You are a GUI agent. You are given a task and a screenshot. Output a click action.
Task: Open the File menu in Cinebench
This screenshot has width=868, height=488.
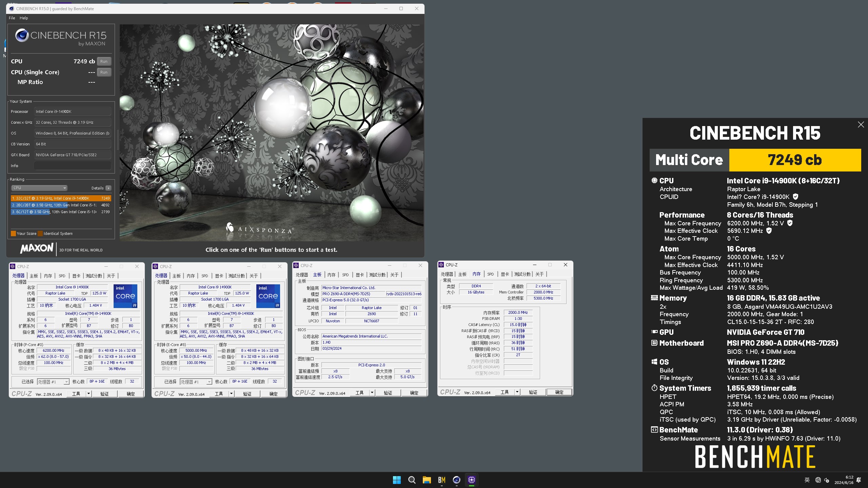coord(12,18)
